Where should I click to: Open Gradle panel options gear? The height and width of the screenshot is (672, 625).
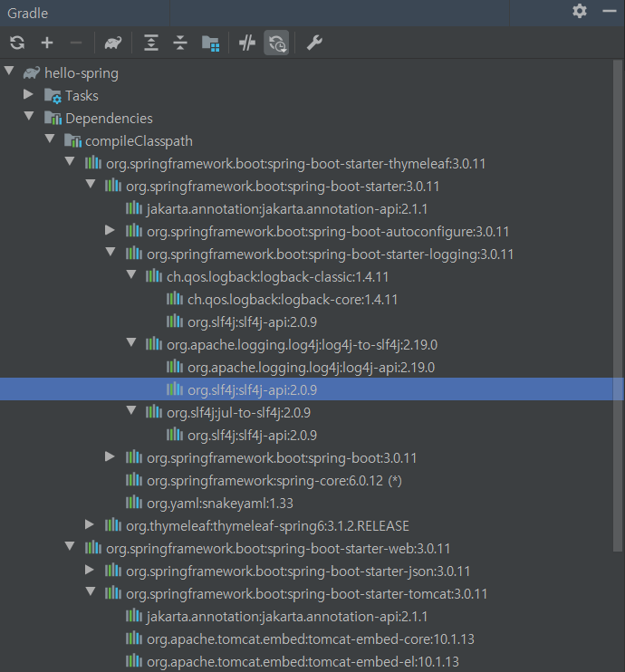point(580,11)
